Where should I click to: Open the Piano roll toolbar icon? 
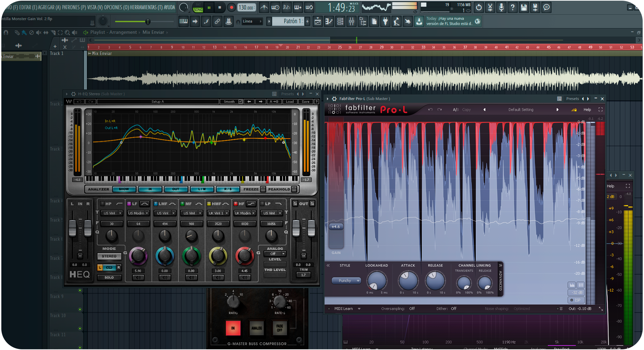[329, 22]
